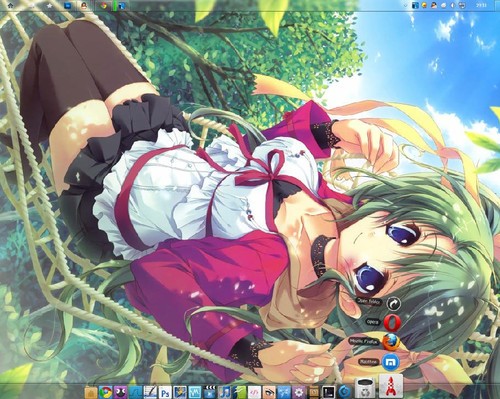The image size is (500, 399).
Task: Click the Mozilla Firefox stack label
Action: (x=364, y=341)
